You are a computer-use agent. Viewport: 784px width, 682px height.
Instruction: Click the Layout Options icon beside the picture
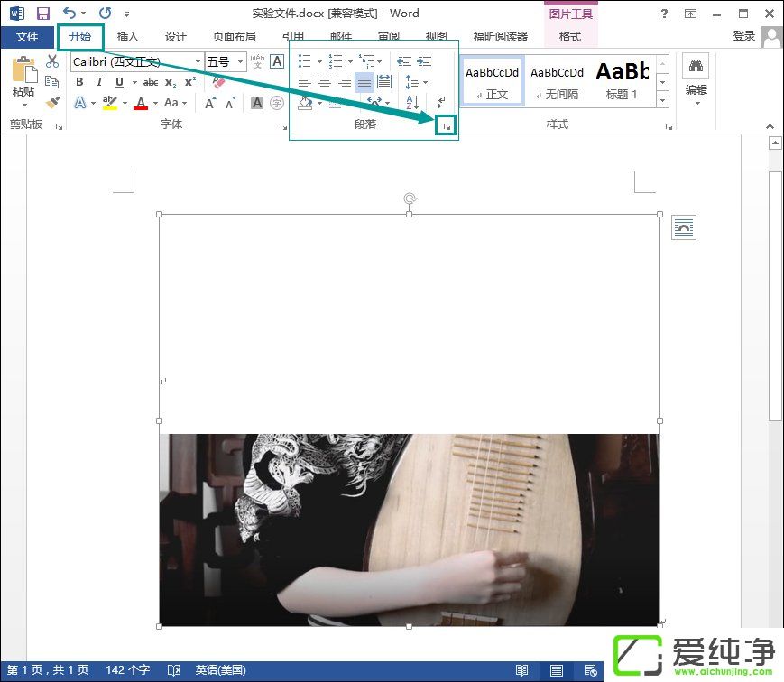coord(684,228)
